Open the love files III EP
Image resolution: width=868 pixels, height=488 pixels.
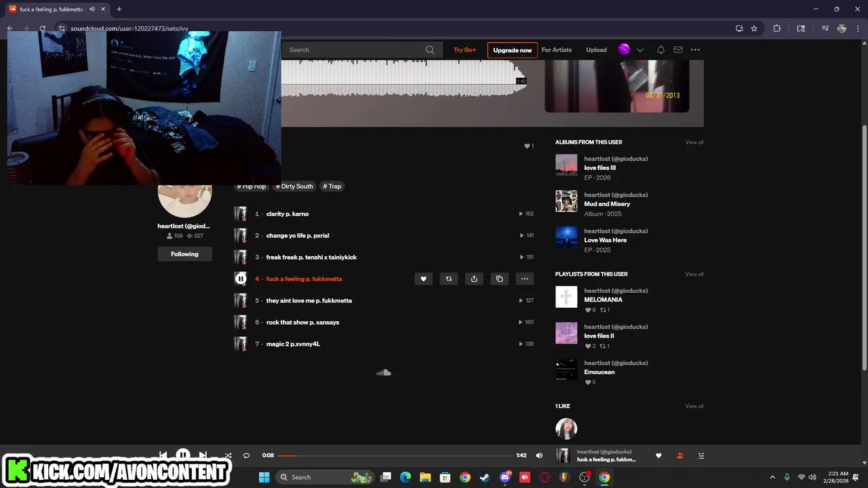tap(600, 168)
